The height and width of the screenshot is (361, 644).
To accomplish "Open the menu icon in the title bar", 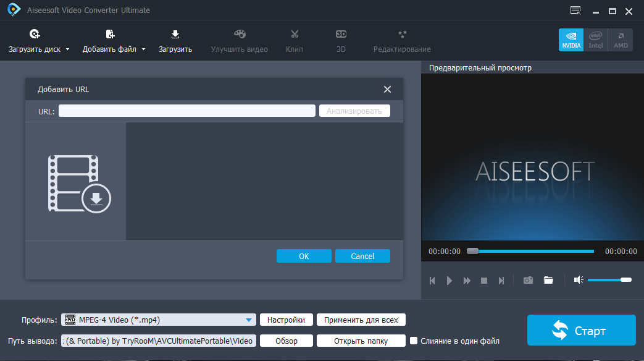I will point(575,11).
